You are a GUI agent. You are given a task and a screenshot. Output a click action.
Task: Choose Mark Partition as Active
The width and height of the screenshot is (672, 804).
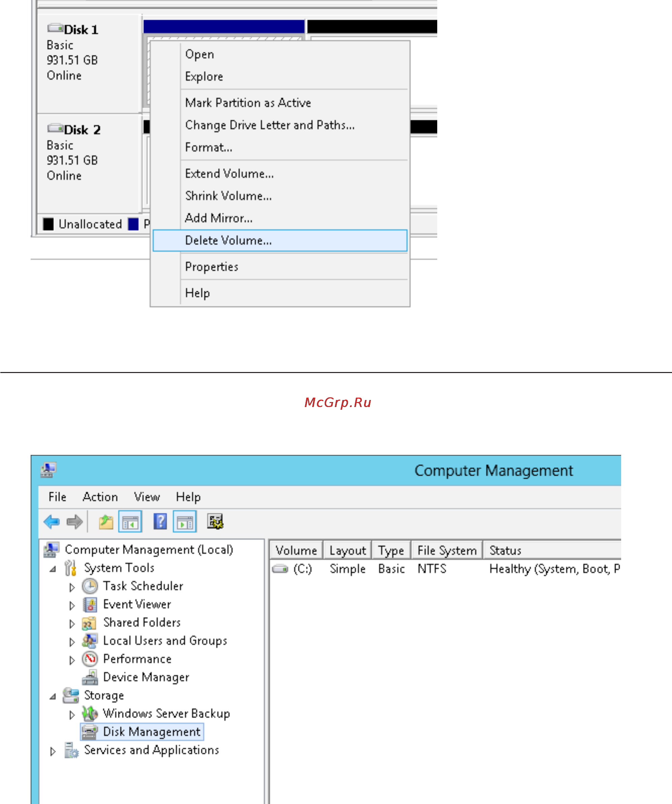point(280,102)
